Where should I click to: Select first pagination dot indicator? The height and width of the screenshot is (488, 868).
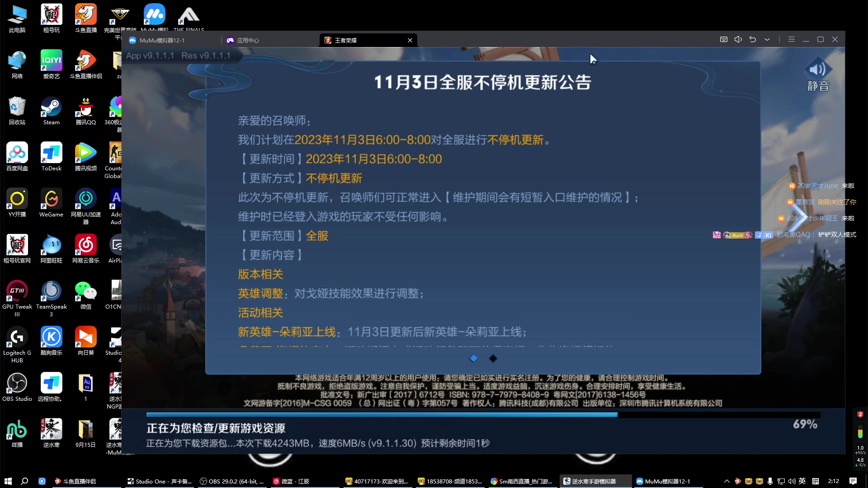click(474, 357)
